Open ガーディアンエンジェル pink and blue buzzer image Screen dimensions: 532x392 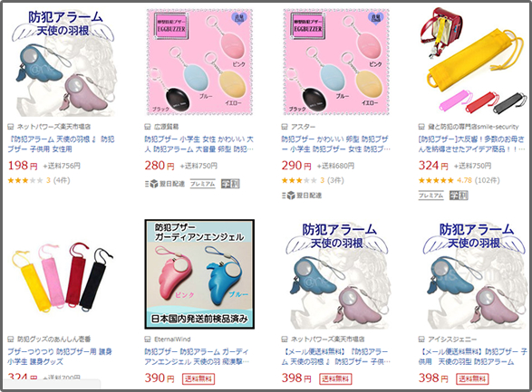(199, 274)
